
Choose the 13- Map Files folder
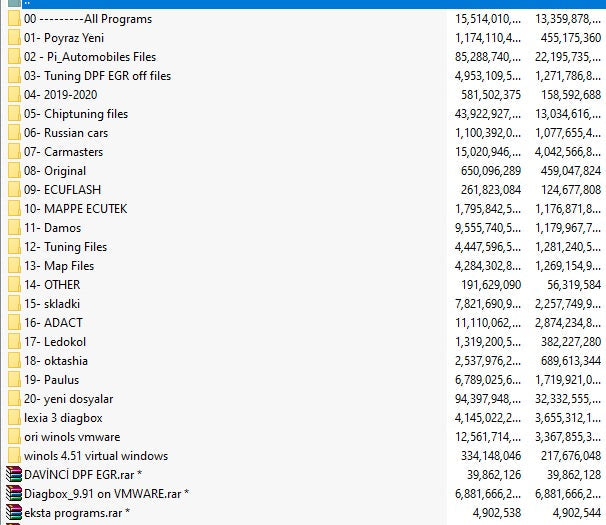tap(59, 266)
